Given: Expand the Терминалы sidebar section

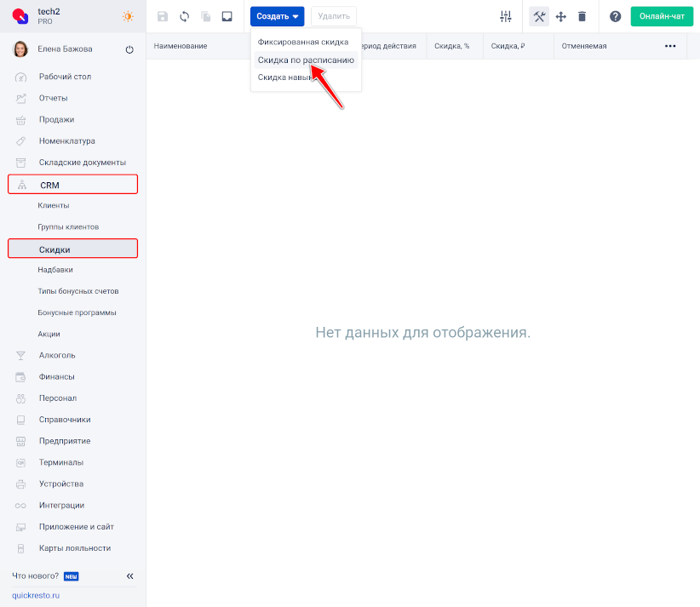Looking at the screenshot, I should pyautogui.click(x=61, y=462).
